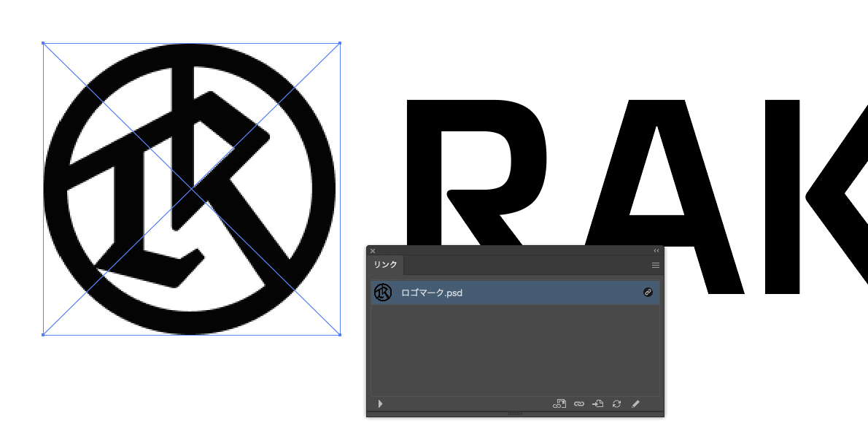Select the リンク panel tab
Viewport: 868px width, 437px height.
click(x=385, y=265)
